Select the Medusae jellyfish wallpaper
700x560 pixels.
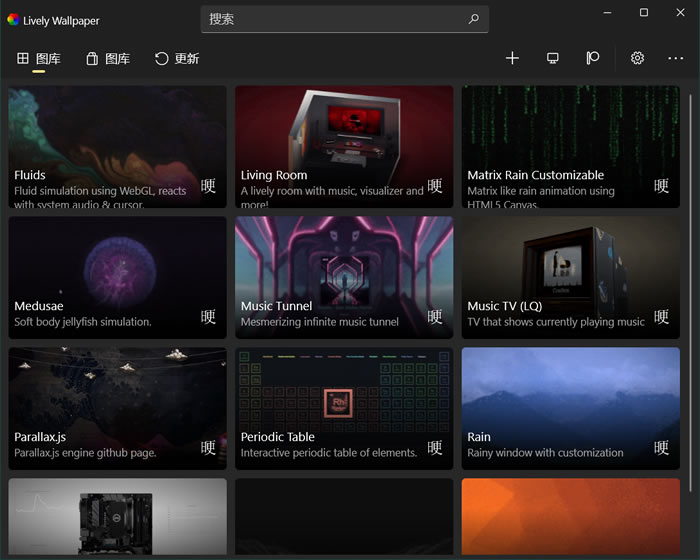click(117, 268)
